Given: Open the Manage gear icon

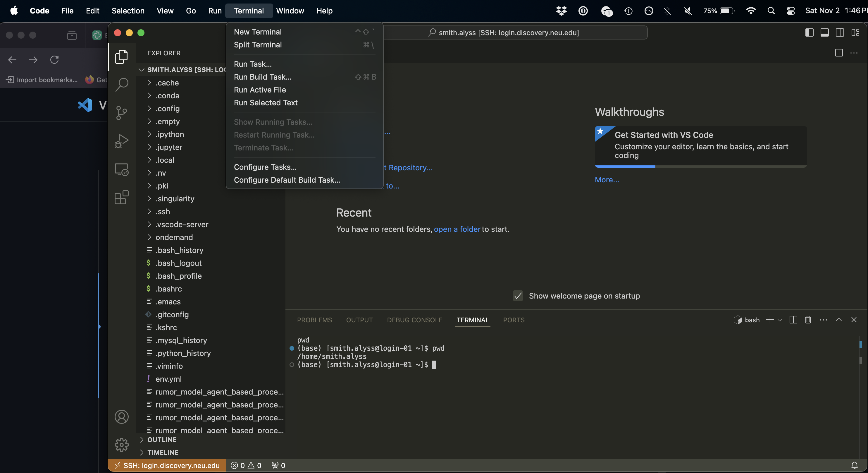Looking at the screenshot, I should pos(121,445).
